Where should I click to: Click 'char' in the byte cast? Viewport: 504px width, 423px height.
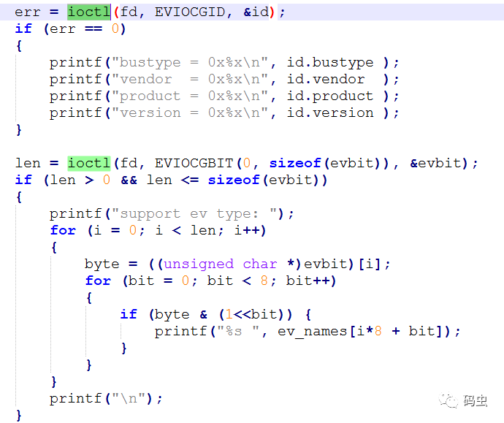[x=260, y=264]
